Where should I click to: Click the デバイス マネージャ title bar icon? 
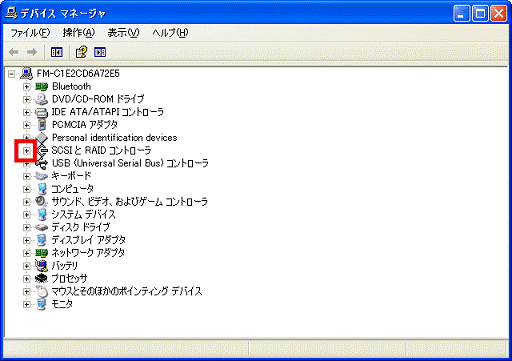tap(11, 13)
